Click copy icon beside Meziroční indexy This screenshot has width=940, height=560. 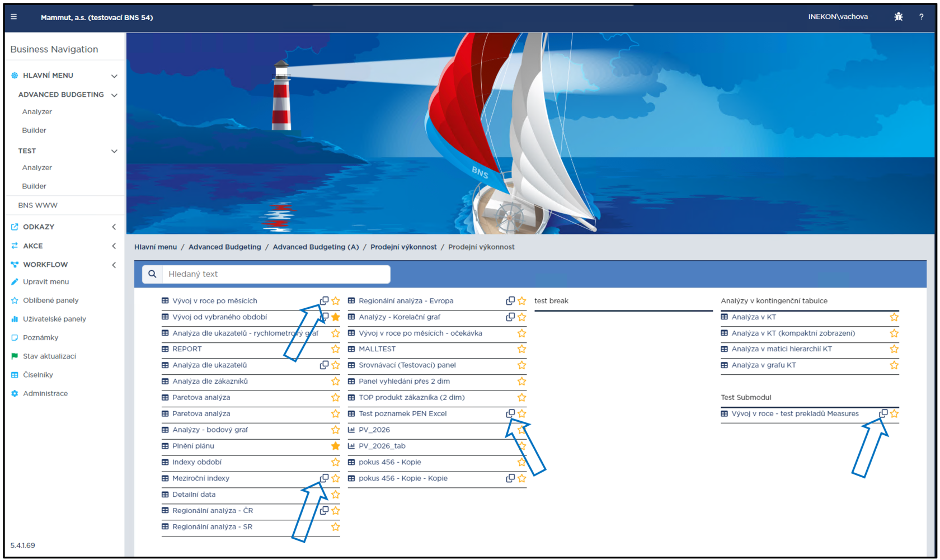(324, 478)
